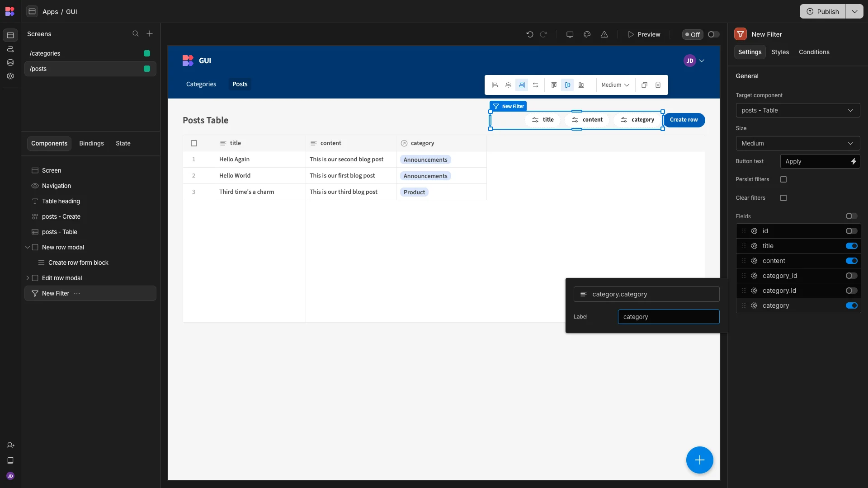The width and height of the screenshot is (868, 488).
Task: Open automations icon in left sidebar
Action: pyautogui.click(x=10, y=49)
